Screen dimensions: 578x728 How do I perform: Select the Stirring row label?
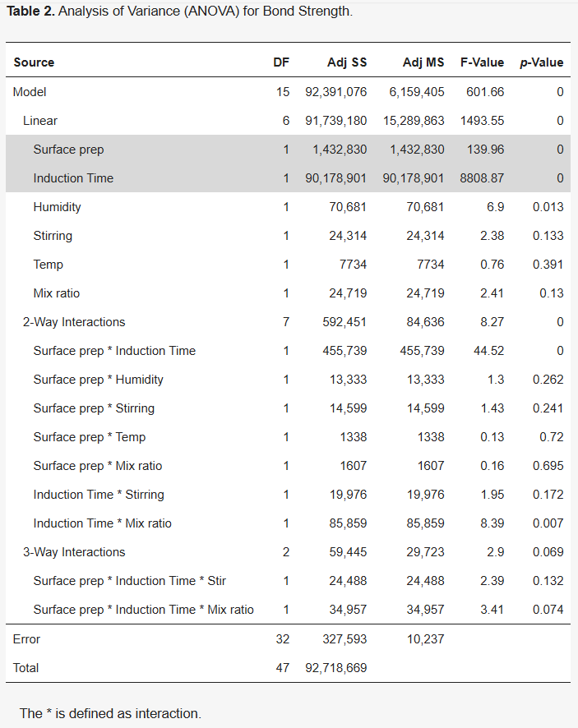pyautogui.click(x=53, y=236)
